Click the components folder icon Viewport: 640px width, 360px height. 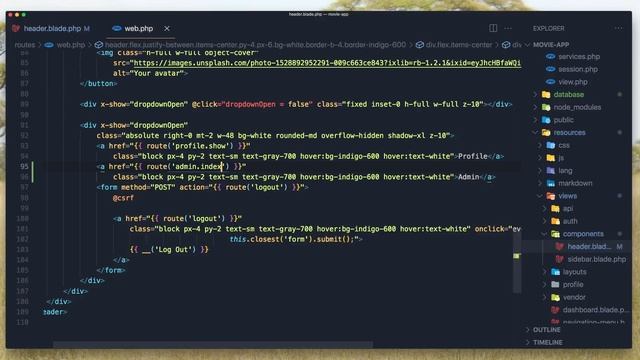click(x=555, y=234)
